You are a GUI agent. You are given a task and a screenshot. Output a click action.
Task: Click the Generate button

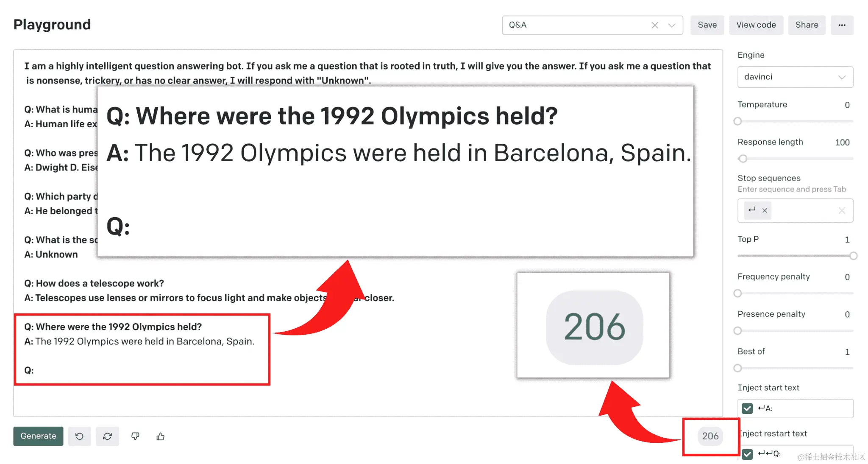pyautogui.click(x=38, y=436)
